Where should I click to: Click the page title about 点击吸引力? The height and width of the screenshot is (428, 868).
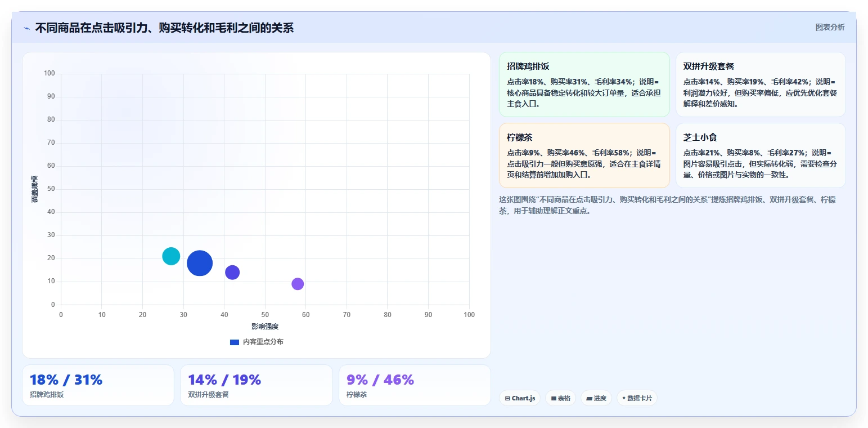[164, 28]
